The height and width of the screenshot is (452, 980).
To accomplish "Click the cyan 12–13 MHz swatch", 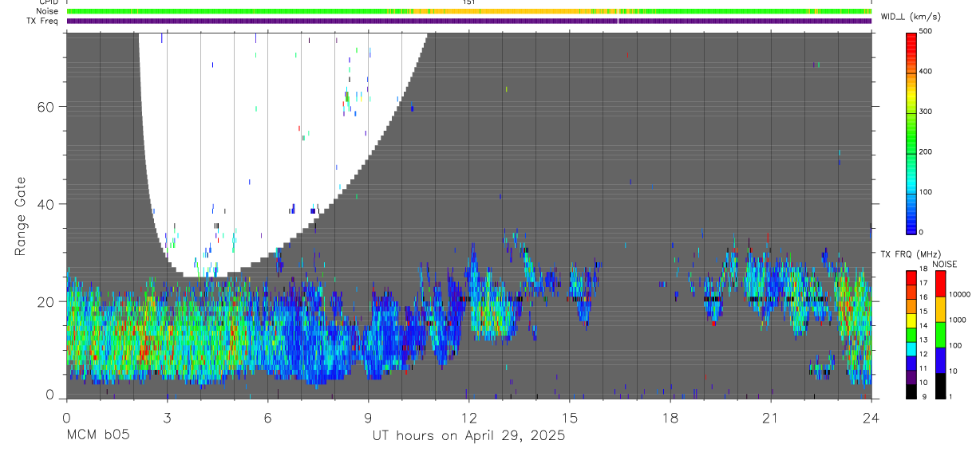I will (x=911, y=348).
